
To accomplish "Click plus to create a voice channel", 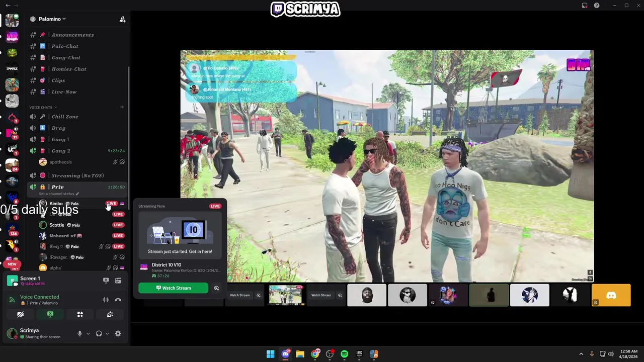I will pyautogui.click(x=122, y=107).
